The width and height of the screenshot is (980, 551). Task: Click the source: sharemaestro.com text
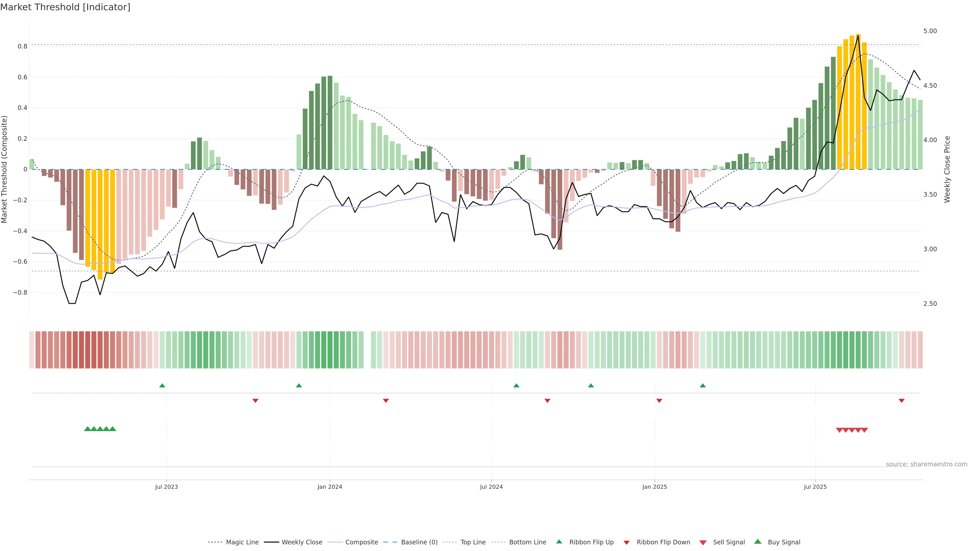(926, 464)
